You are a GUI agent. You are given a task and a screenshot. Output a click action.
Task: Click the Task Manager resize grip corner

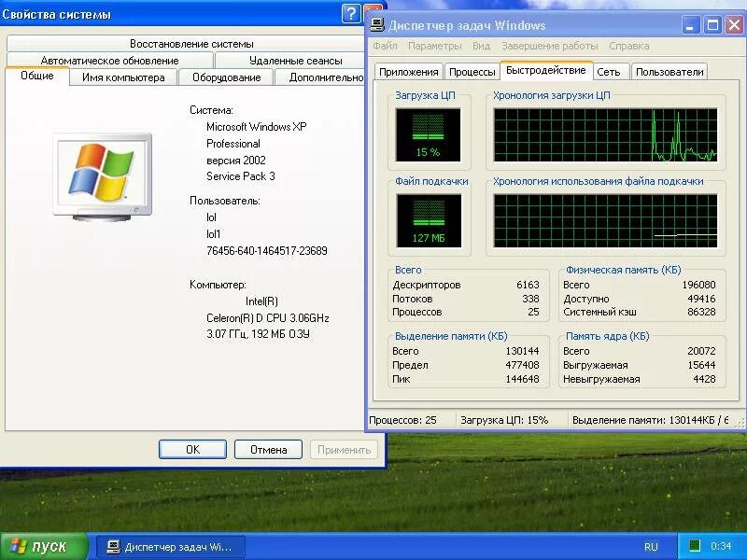(x=740, y=422)
